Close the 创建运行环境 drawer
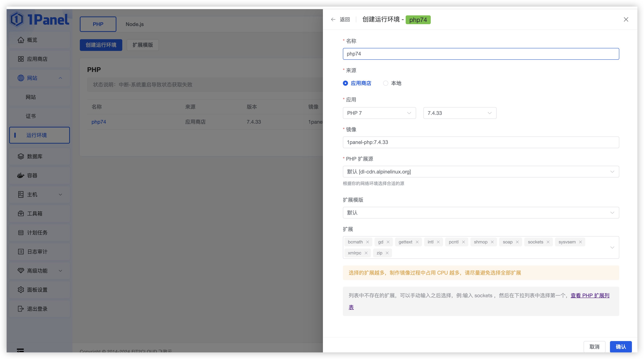This screenshot has height=359, width=644. click(x=626, y=19)
